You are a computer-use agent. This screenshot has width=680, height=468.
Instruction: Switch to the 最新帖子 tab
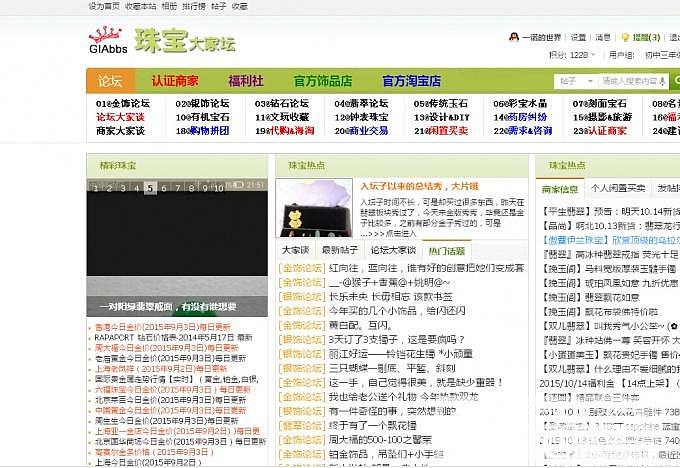pos(340,250)
